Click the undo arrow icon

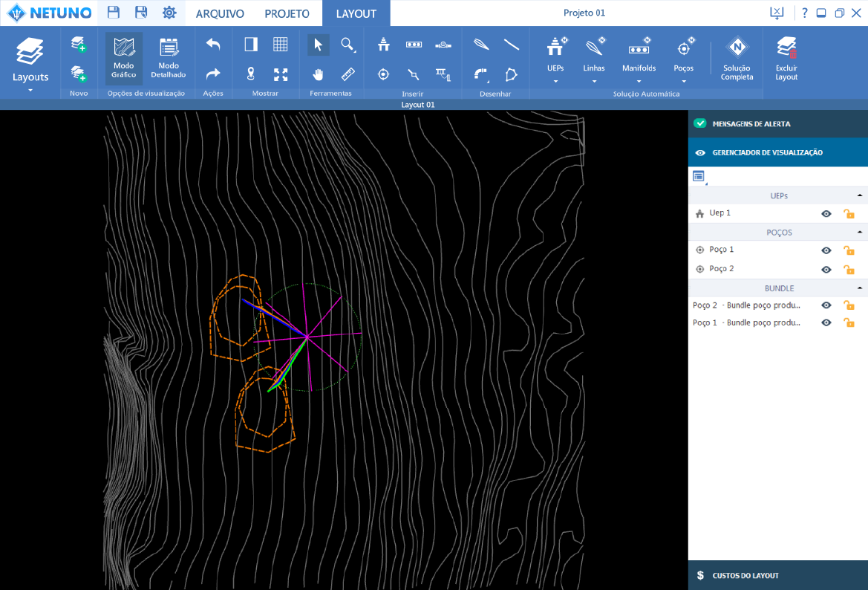(213, 45)
